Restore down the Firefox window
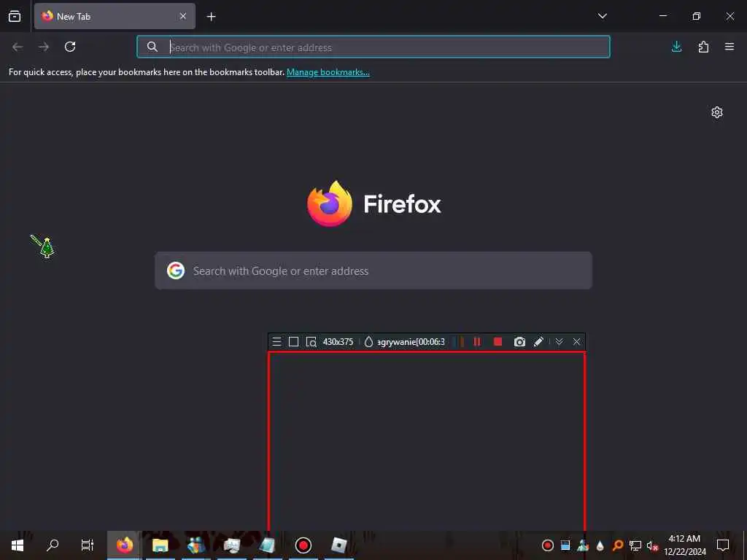 [x=697, y=16]
